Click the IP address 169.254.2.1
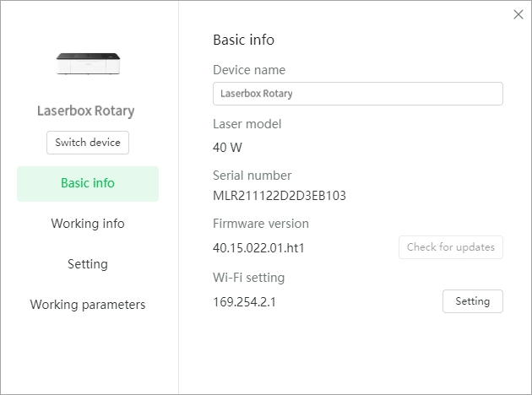 244,302
